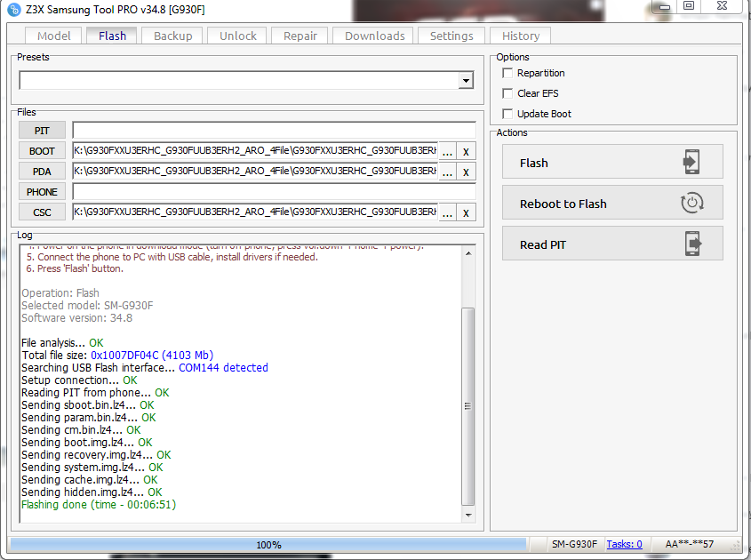
Task: Click inside the PHONE path field
Action: coord(274,192)
